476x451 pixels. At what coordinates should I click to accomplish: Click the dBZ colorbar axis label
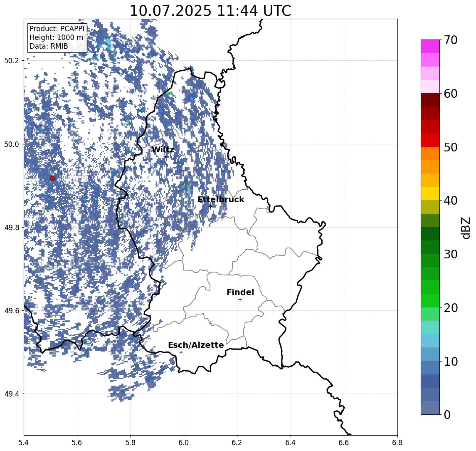pyautogui.click(x=466, y=228)
